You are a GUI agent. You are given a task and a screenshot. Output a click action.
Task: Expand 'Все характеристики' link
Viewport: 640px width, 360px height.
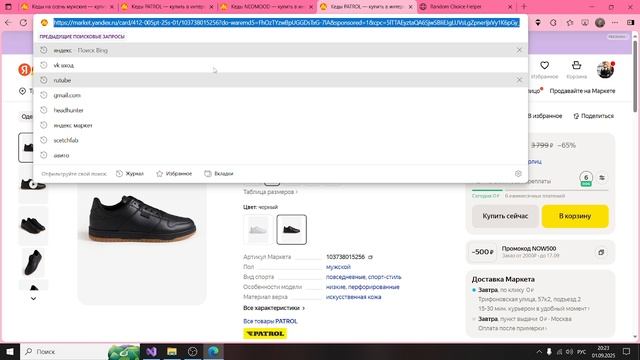point(273,308)
